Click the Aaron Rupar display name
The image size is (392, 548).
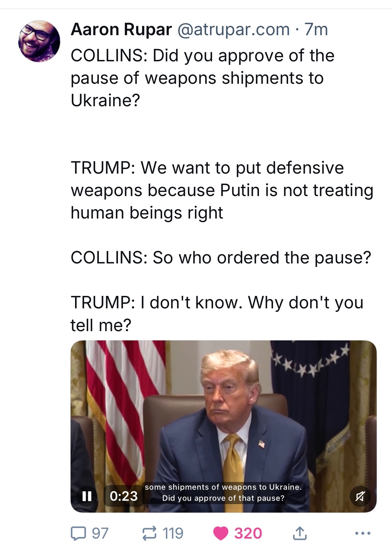[x=121, y=29]
